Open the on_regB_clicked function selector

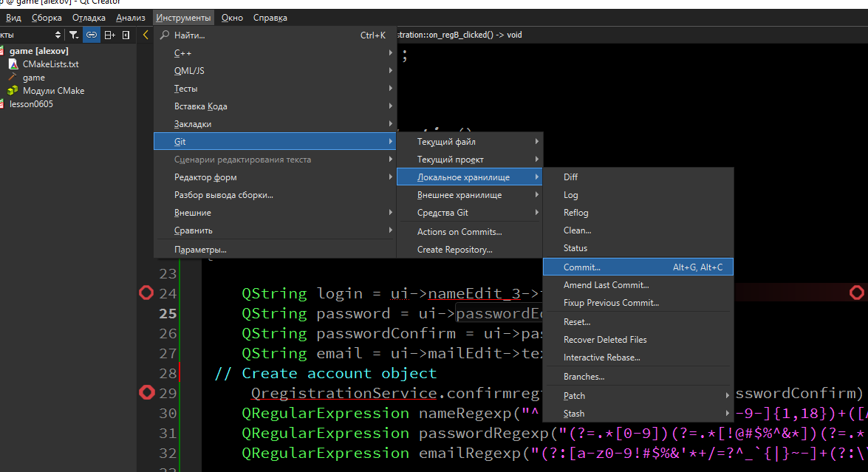click(460, 35)
